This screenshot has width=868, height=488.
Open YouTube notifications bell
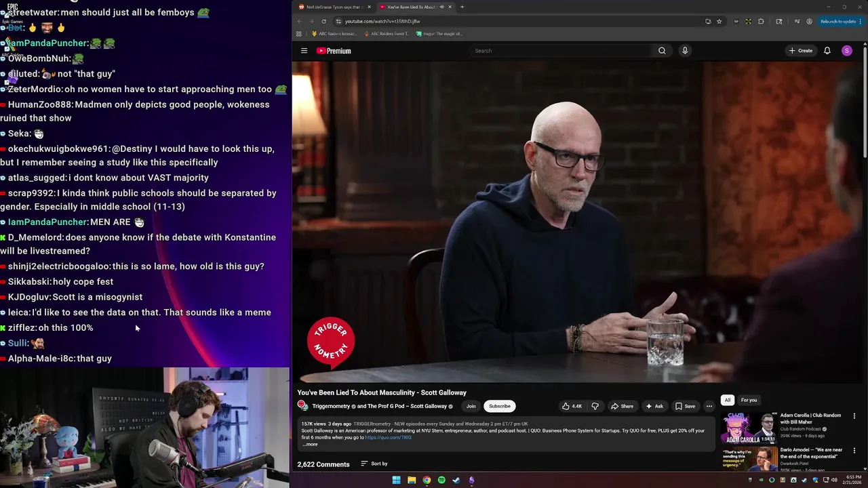coord(827,51)
